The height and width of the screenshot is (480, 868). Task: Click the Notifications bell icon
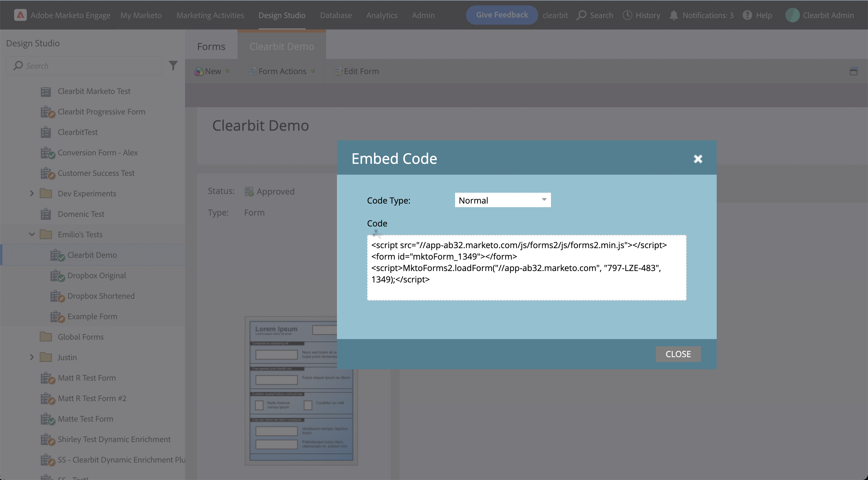(674, 15)
